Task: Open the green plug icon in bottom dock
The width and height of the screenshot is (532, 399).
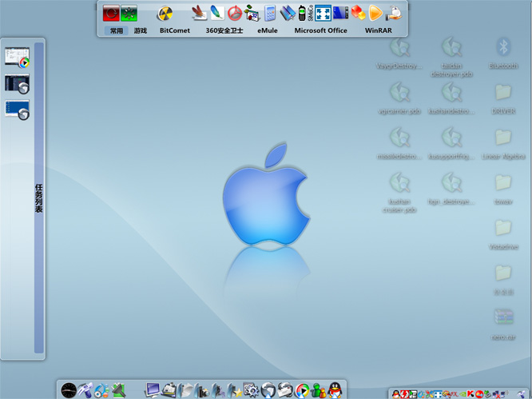Action: [119, 390]
